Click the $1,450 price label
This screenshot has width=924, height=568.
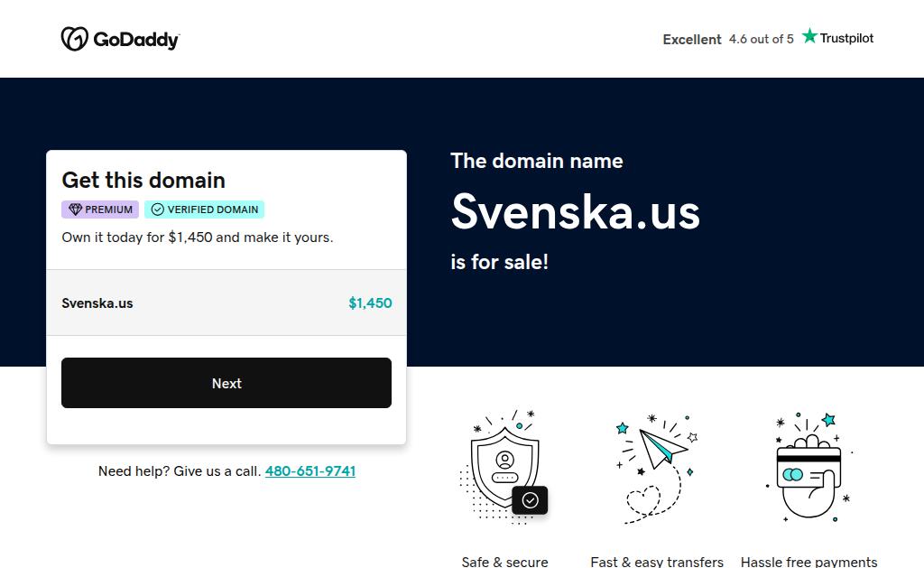coord(370,303)
